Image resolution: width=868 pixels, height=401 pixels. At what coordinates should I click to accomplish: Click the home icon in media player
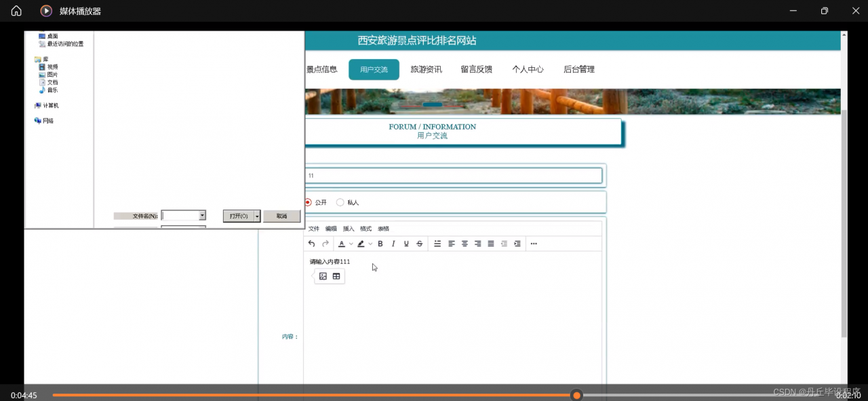[16, 11]
